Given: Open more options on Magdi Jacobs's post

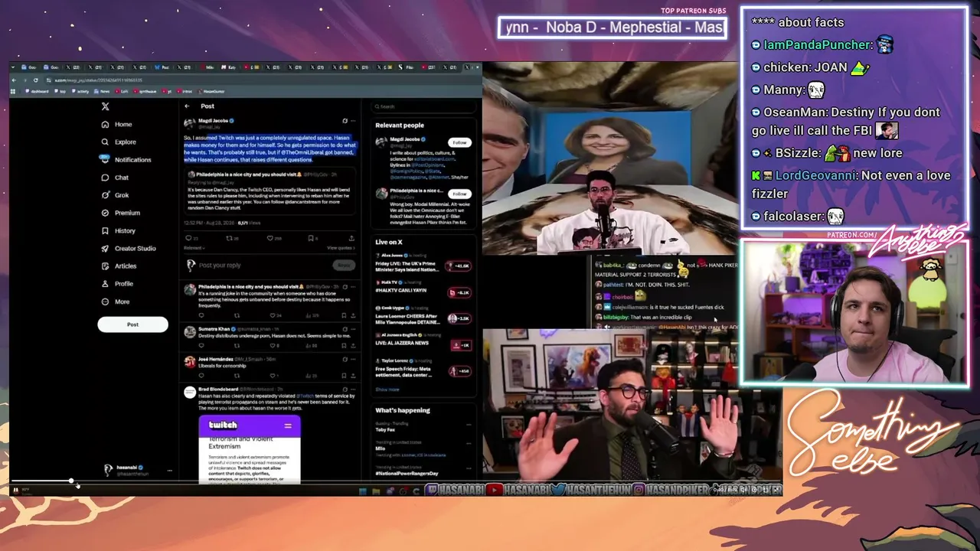Looking at the screenshot, I should 353,121.
